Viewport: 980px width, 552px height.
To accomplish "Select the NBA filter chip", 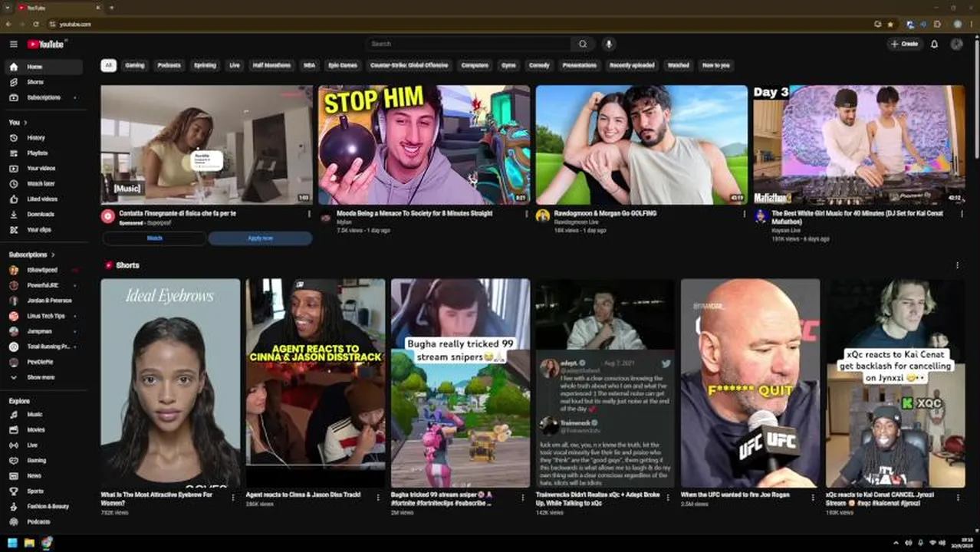I will 309,66.
